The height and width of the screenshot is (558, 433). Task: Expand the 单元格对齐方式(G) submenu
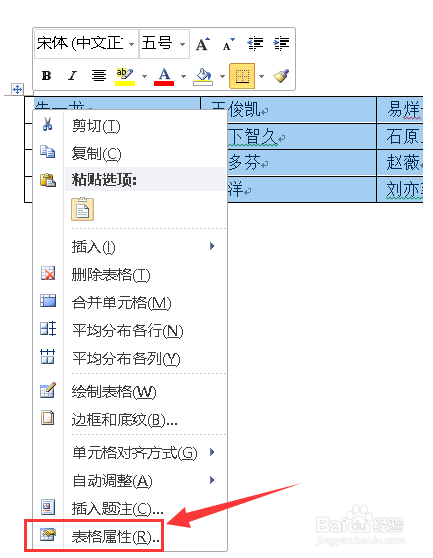tap(129, 453)
